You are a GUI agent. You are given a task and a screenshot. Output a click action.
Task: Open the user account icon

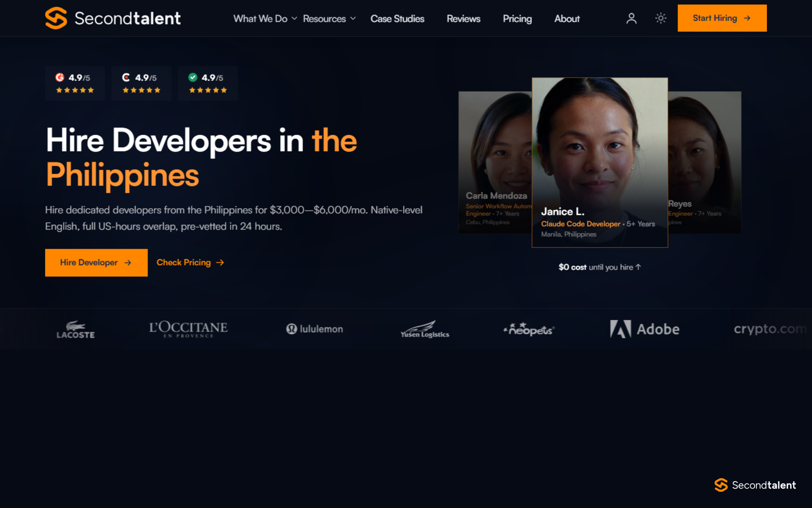(632, 18)
